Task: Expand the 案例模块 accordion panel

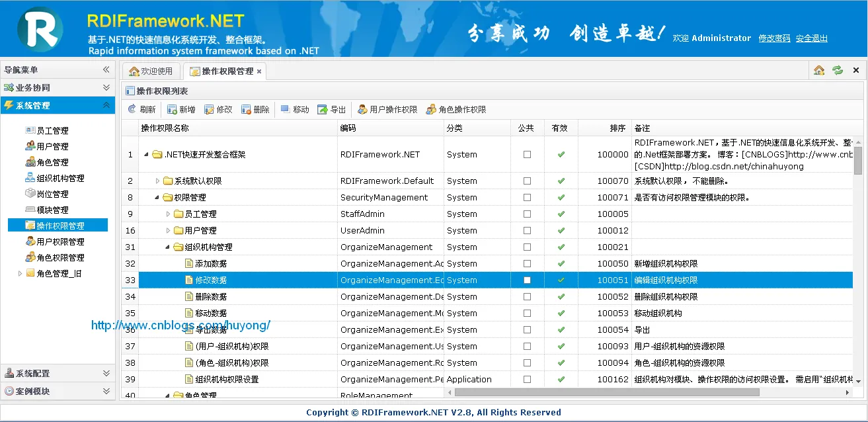Action: (106, 391)
